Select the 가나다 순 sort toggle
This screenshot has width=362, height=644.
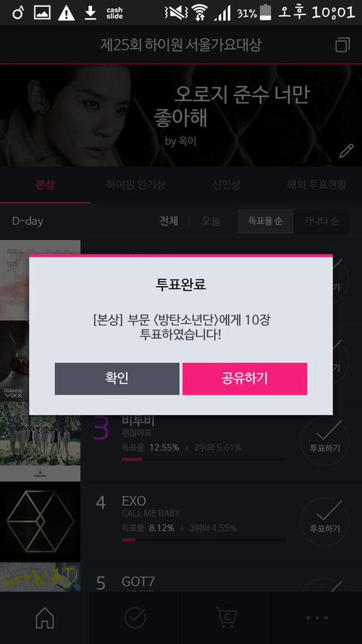tap(321, 221)
